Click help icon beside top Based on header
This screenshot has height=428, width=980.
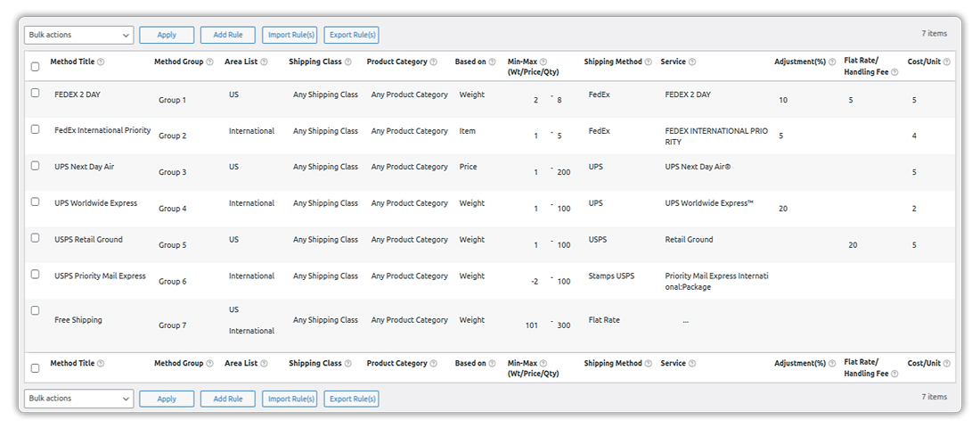[493, 62]
